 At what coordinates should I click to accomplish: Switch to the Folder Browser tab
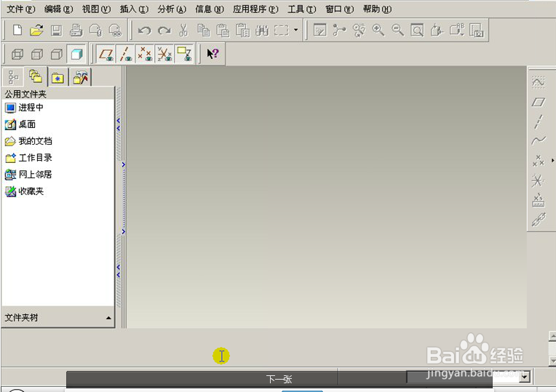point(36,76)
